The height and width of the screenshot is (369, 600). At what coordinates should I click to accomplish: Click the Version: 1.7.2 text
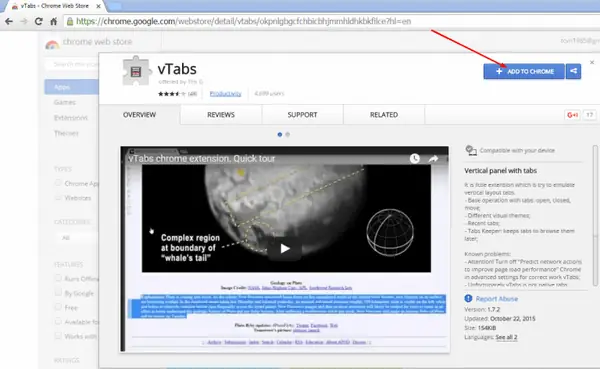pyautogui.click(x=482, y=309)
